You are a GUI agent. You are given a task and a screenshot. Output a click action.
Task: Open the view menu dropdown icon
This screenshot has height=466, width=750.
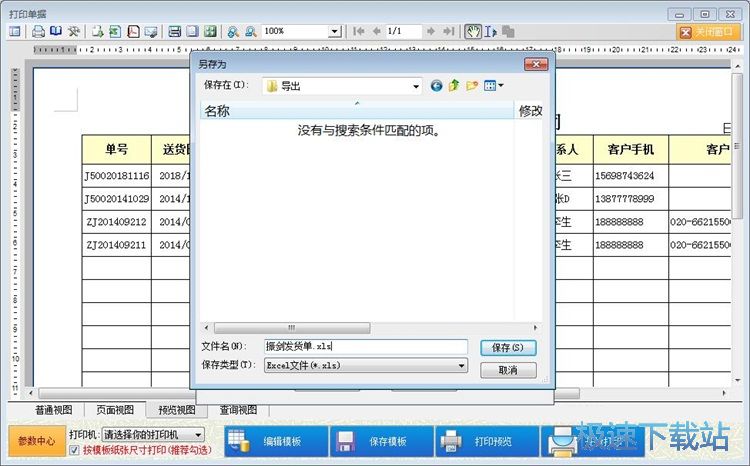coord(494,86)
